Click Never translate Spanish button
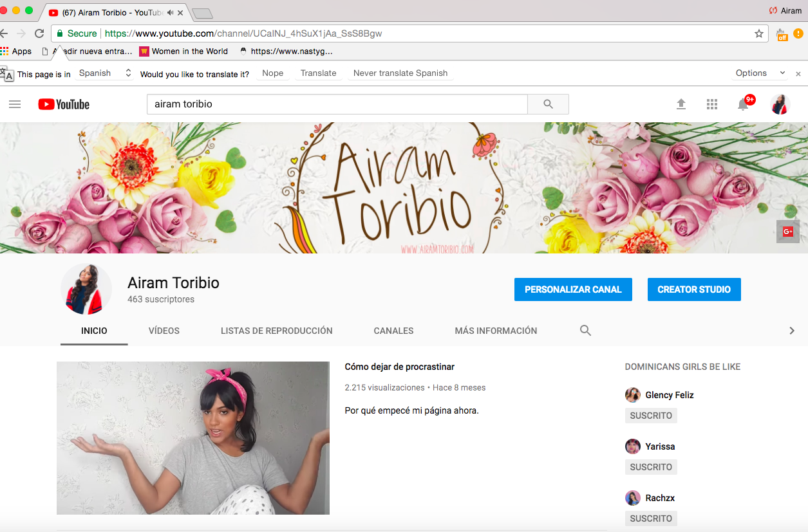Viewport: 808px width, 532px height. coord(400,73)
